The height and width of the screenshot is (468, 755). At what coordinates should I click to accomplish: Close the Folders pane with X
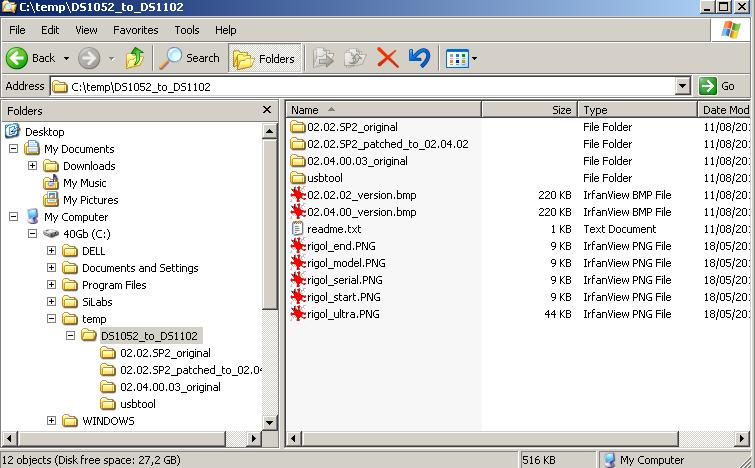coord(267,110)
